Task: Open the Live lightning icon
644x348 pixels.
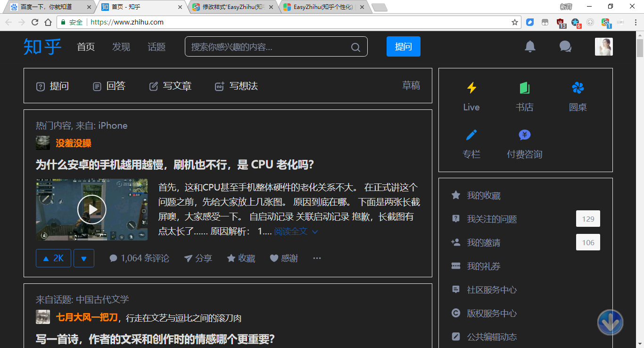Action: pos(471,88)
